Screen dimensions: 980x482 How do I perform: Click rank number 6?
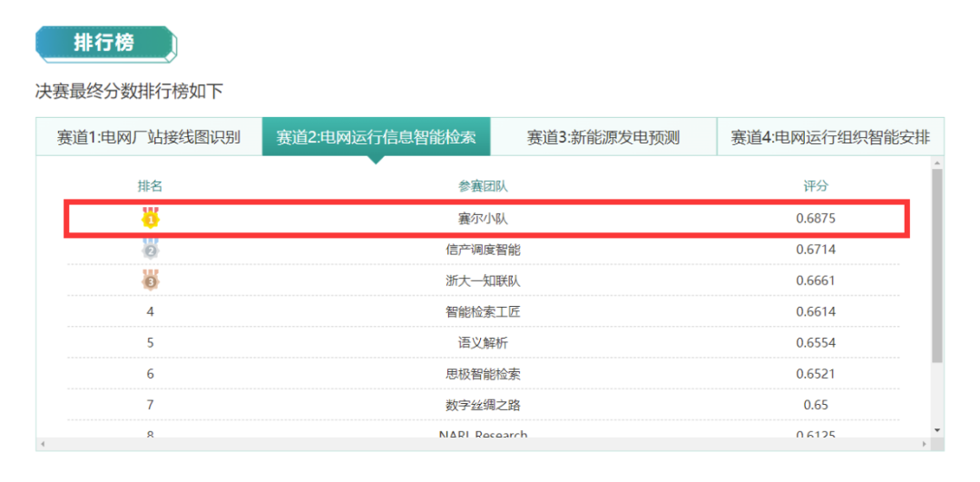[150, 375]
